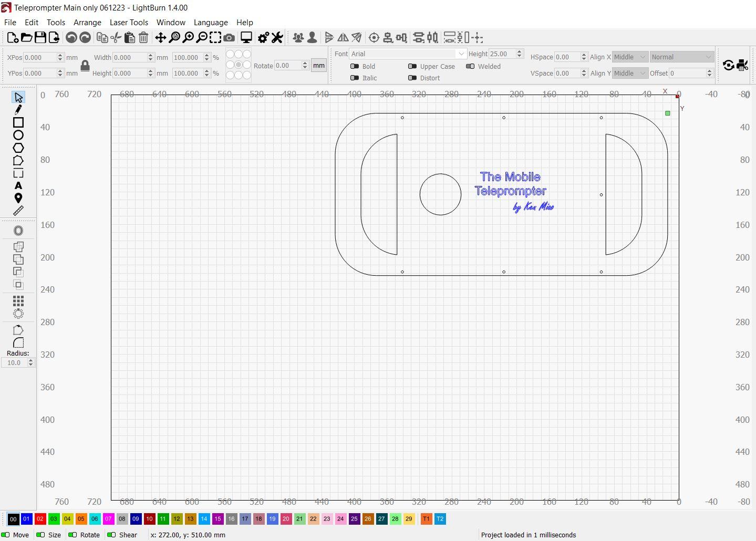Toggle the Upper Case switch
Viewport: 756px width, 541px height.
point(412,66)
